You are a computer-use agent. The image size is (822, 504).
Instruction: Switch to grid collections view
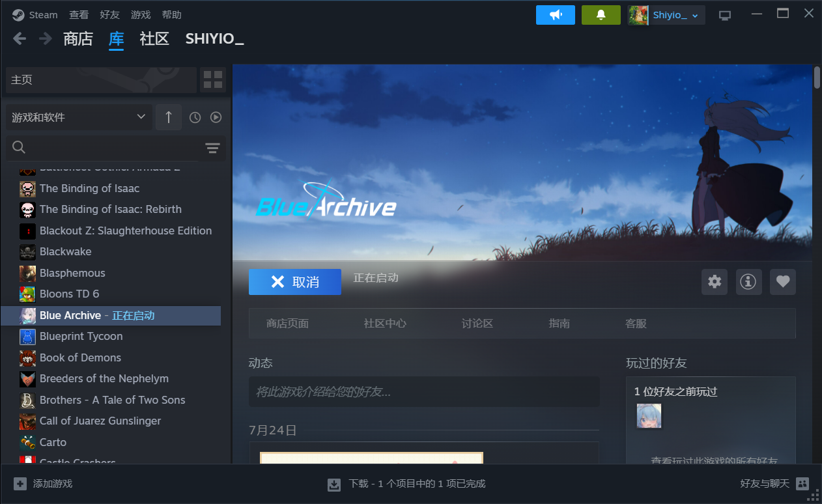[x=213, y=79]
